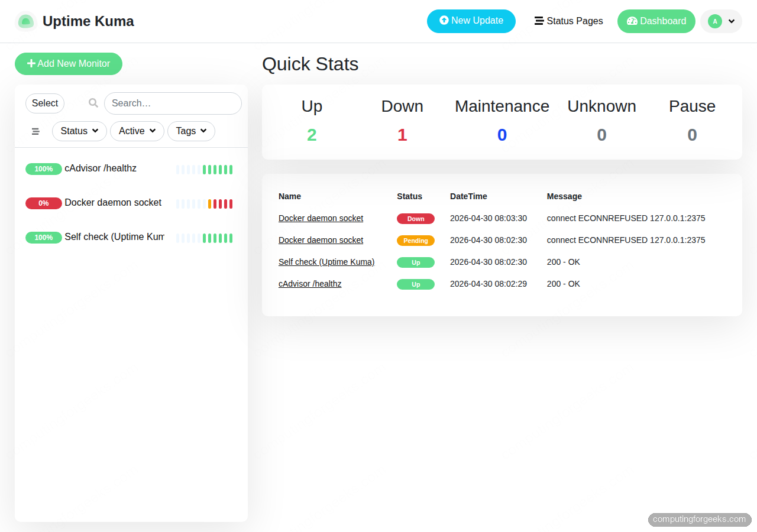Viewport: 757px width, 532px height.
Task: Click the Up count 2
Action: pyautogui.click(x=312, y=135)
